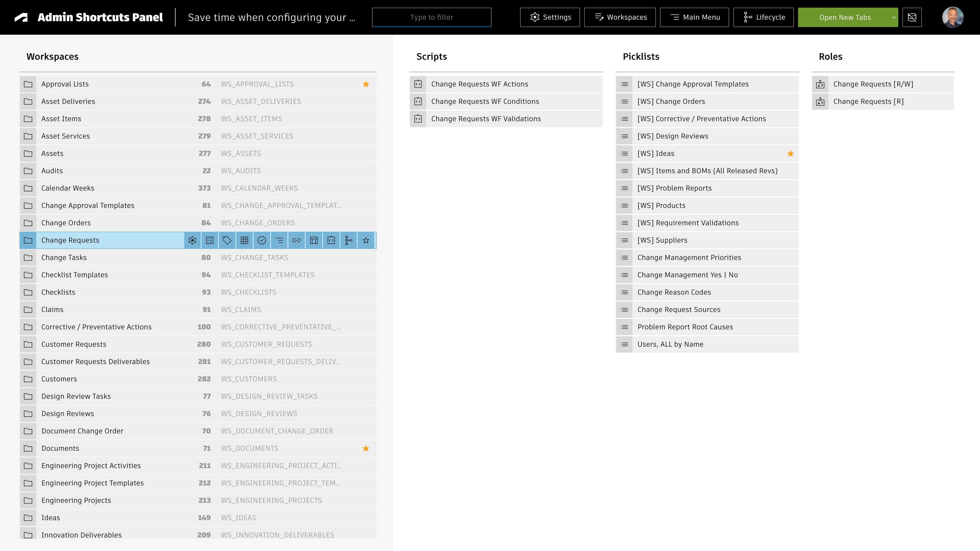Click the Type to filter input field

click(431, 18)
